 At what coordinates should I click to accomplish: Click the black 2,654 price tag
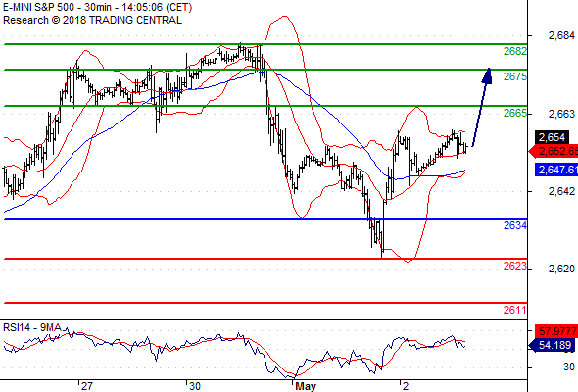tap(552, 137)
